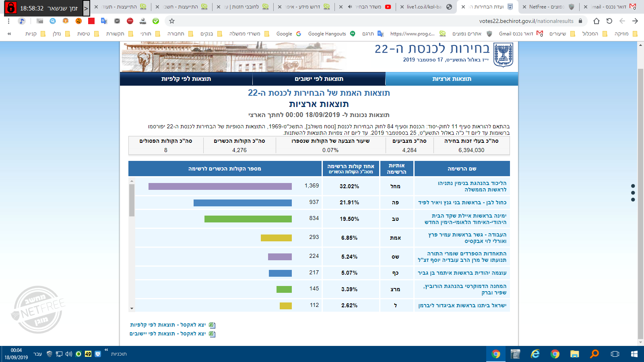
Task: Close the live1.co.il tab
Action: [x=402, y=7]
